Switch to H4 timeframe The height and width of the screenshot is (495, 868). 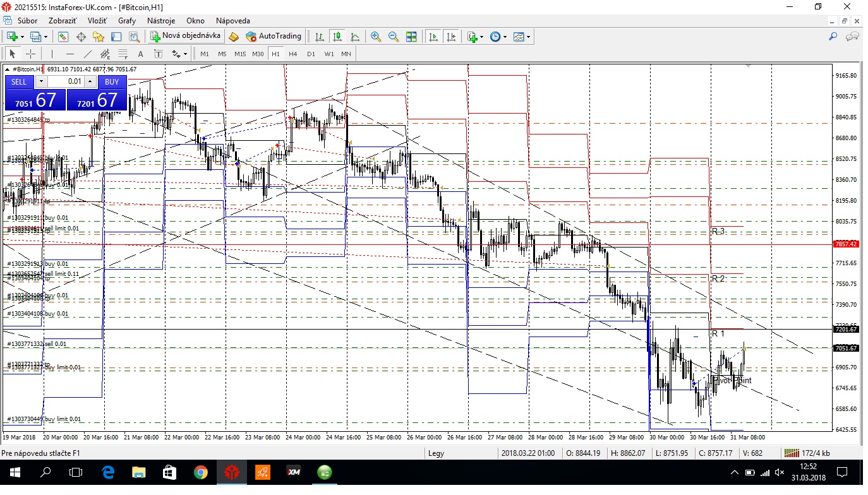coord(293,54)
